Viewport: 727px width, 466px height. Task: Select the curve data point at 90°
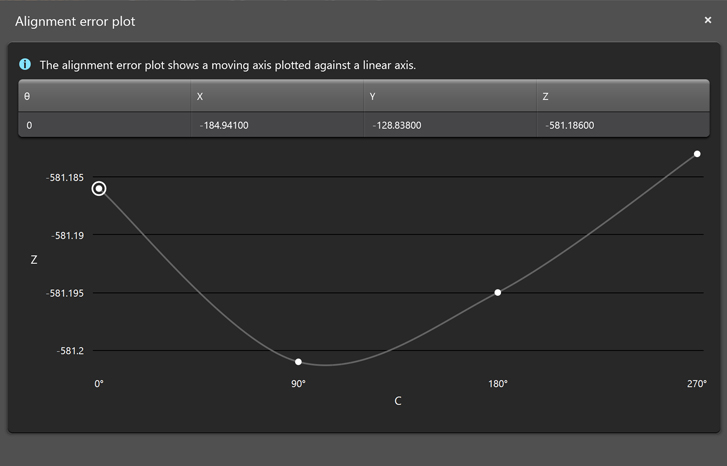click(298, 362)
